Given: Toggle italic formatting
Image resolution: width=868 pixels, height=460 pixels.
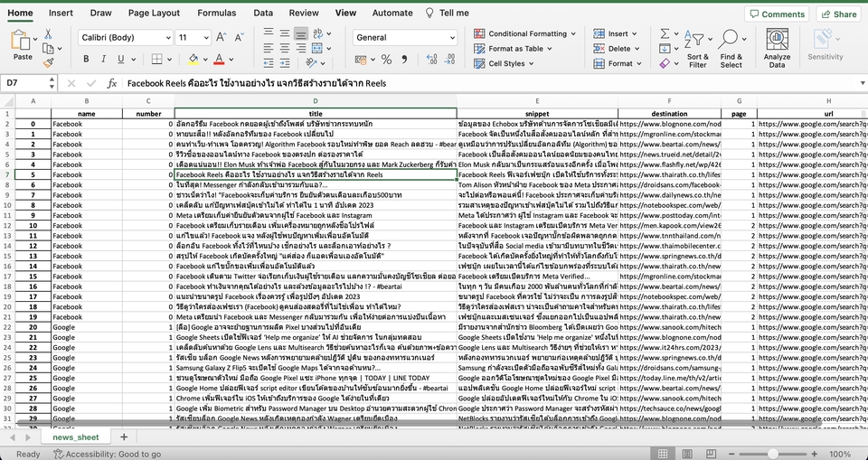Looking at the screenshot, I should (x=103, y=60).
